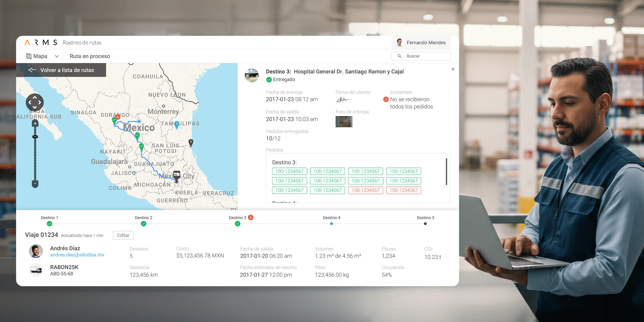644x322 pixels.
Task: Click the red incident warning marker on map
Action: click(118, 117)
